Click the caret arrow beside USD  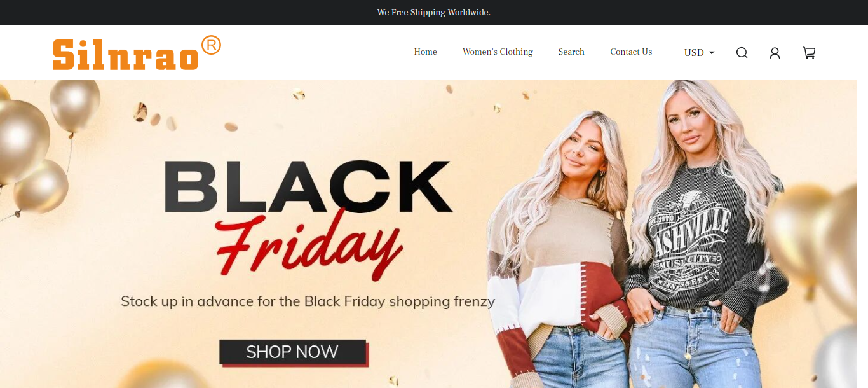[712, 53]
